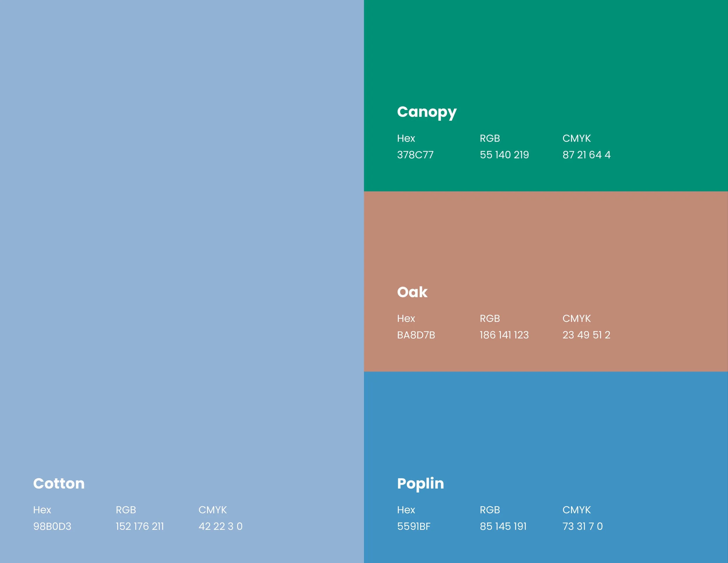Click Canopy RGB value 55 140 219
The height and width of the screenshot is (563, 728).
[504, 155]
